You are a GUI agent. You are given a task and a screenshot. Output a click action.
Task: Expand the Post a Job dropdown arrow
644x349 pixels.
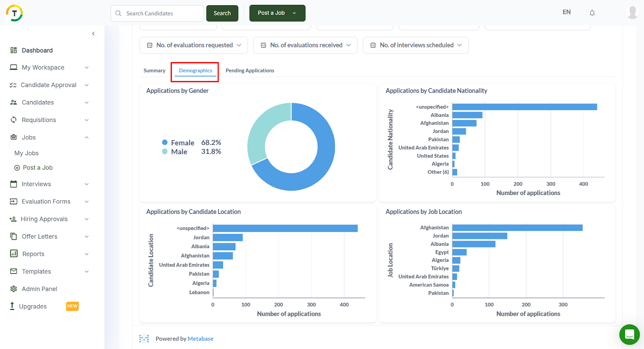294,13
